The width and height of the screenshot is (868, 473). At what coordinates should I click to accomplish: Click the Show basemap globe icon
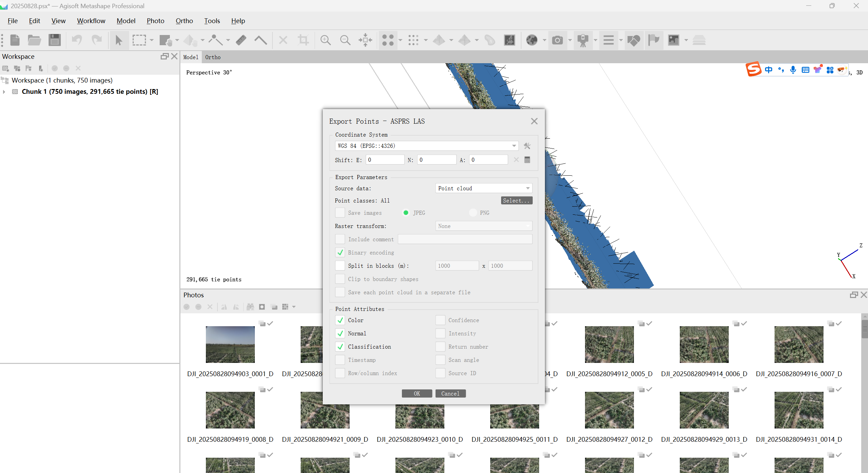point(532,40)
